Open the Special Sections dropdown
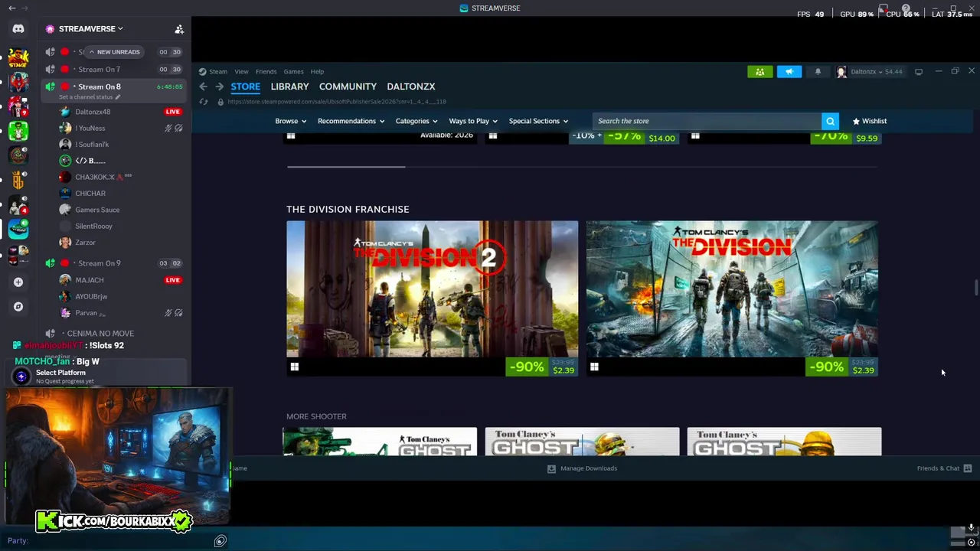This screenshot has width=980, height=551. click(x=538, y=121)
